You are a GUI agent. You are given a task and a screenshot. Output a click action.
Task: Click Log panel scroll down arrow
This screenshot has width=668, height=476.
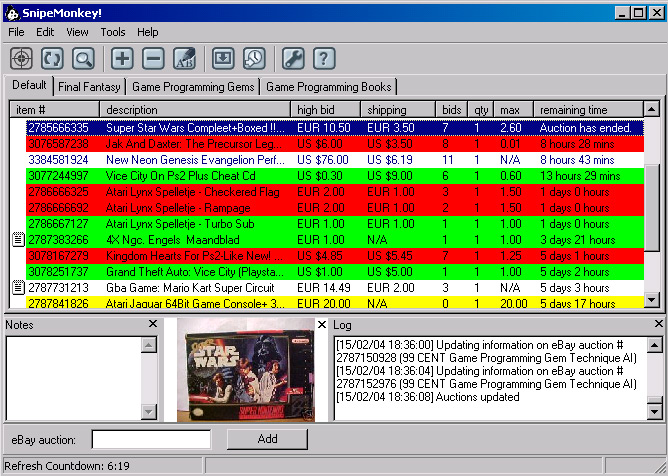click(x=654, y=412)
